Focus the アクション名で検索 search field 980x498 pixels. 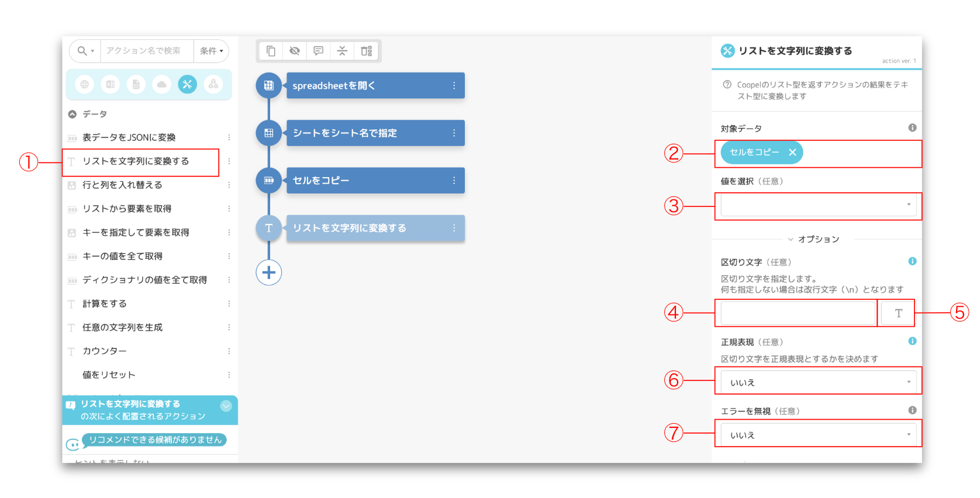click(x=147, y=51)
